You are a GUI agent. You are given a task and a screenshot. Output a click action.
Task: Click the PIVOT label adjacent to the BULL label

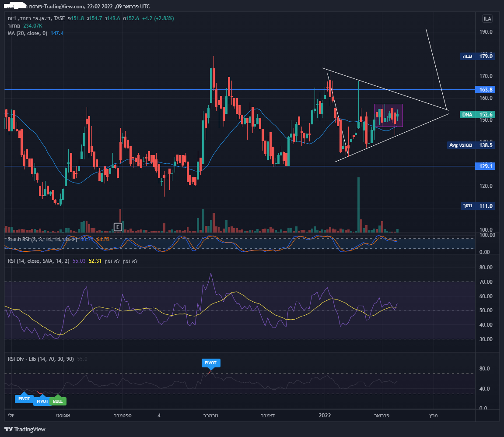coord(42,401)
